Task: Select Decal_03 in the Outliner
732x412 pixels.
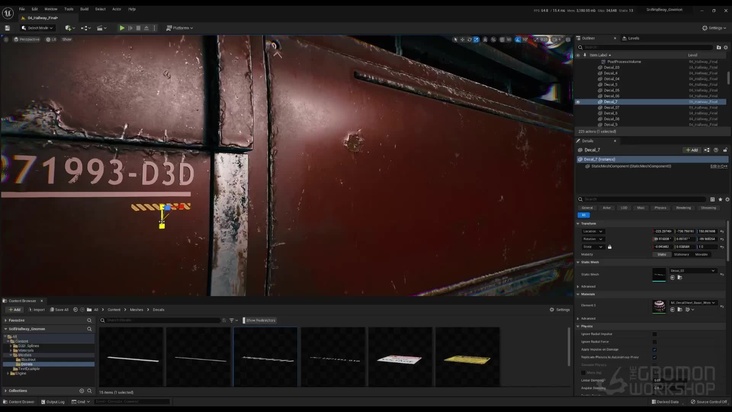Action: tap(612, 68)
